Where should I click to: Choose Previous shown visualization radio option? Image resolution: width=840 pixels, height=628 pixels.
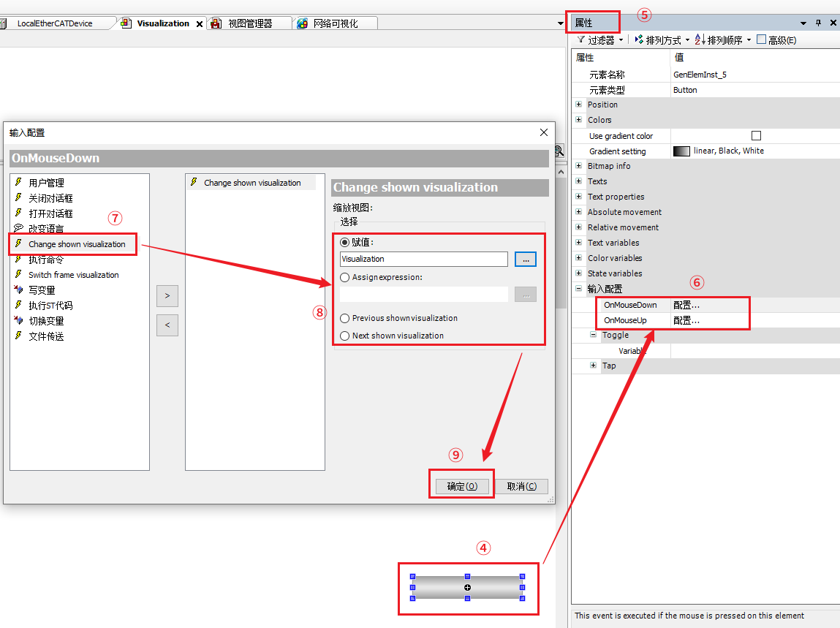click(345, 319)
